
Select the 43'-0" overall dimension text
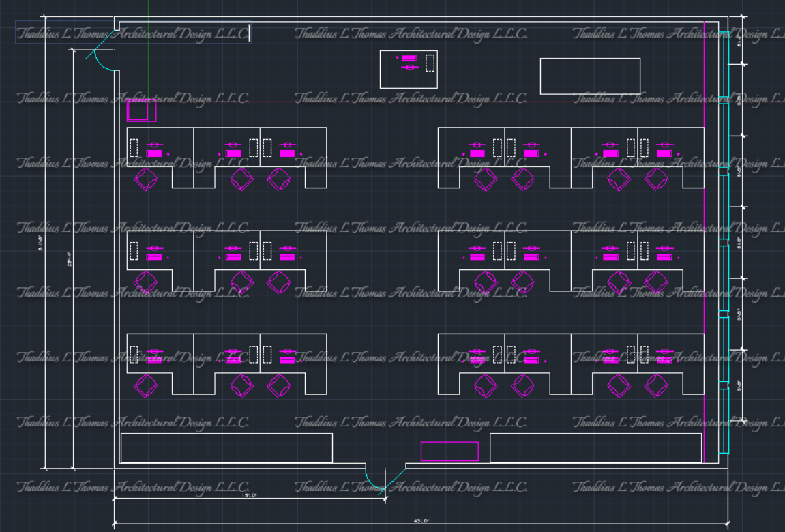tap(421, 521)
